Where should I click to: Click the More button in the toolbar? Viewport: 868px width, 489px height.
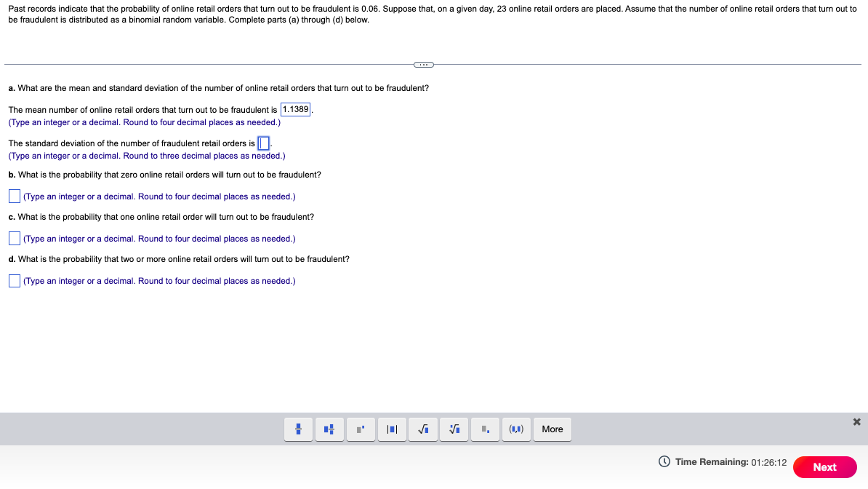pyautogui.click(x=552, y=429)
